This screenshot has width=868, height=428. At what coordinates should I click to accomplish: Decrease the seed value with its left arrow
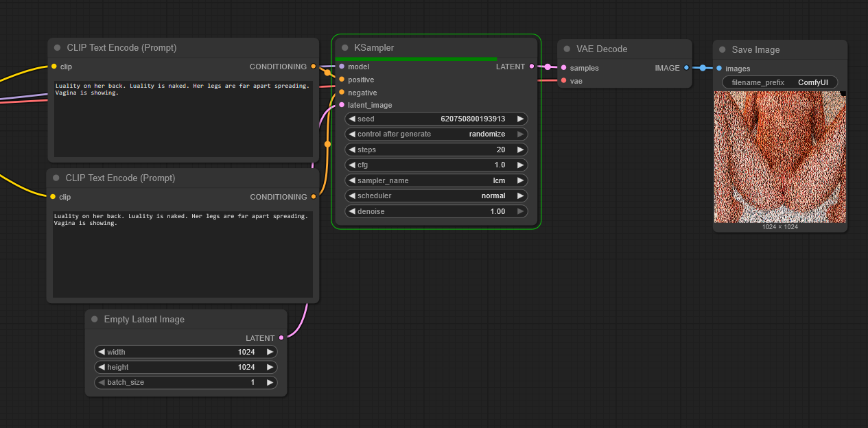(x=353, y=119)
